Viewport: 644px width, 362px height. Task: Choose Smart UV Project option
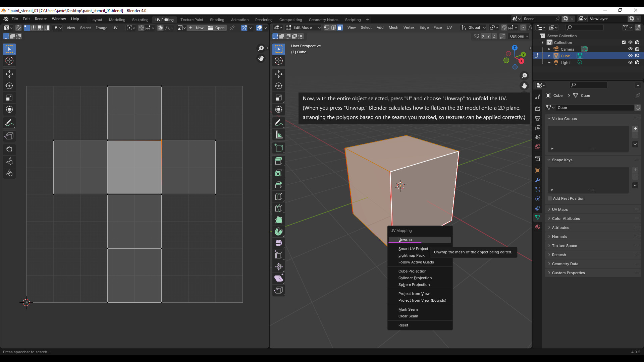(x=413, y=249)
